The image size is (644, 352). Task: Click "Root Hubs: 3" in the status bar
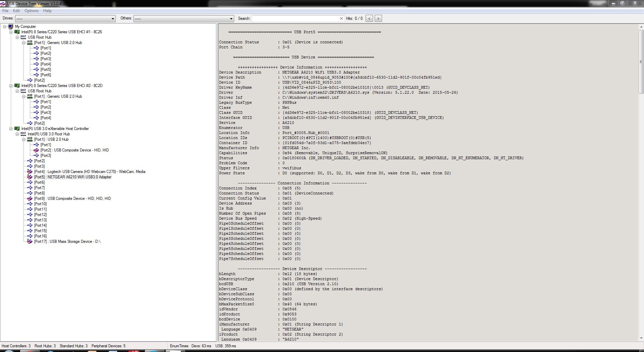pos(45,346)
